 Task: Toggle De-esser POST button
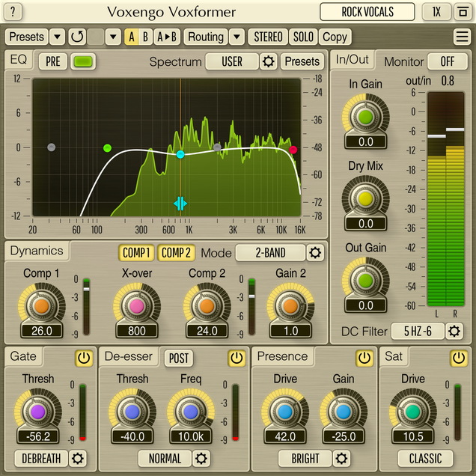(178, 358)
